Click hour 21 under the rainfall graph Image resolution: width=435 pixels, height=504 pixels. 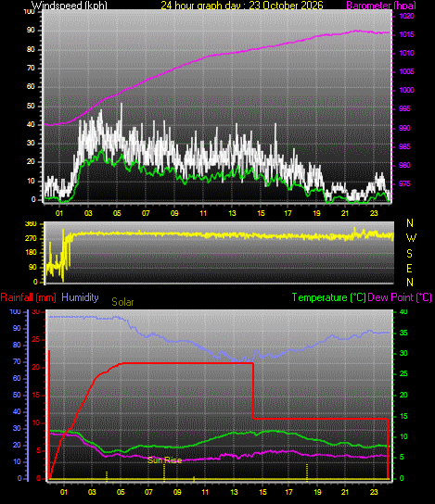pos(345,492)
